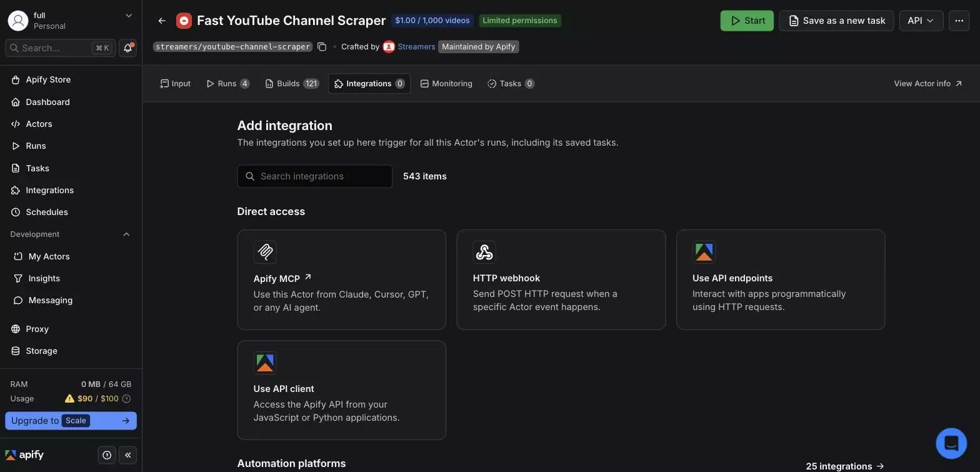The image size is (980, 472).
Task: Click the HTTP webhook card icon
Action: [x=484, y=252]
